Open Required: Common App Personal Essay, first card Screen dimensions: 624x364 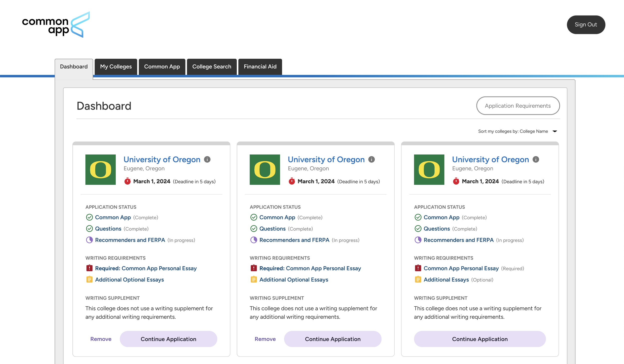point(146,268)
